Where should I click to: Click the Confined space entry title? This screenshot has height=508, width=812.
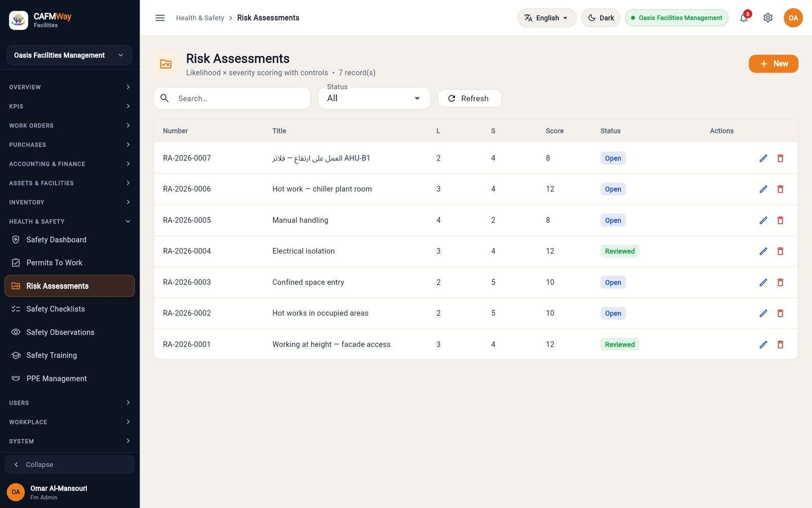coord(308,282)
